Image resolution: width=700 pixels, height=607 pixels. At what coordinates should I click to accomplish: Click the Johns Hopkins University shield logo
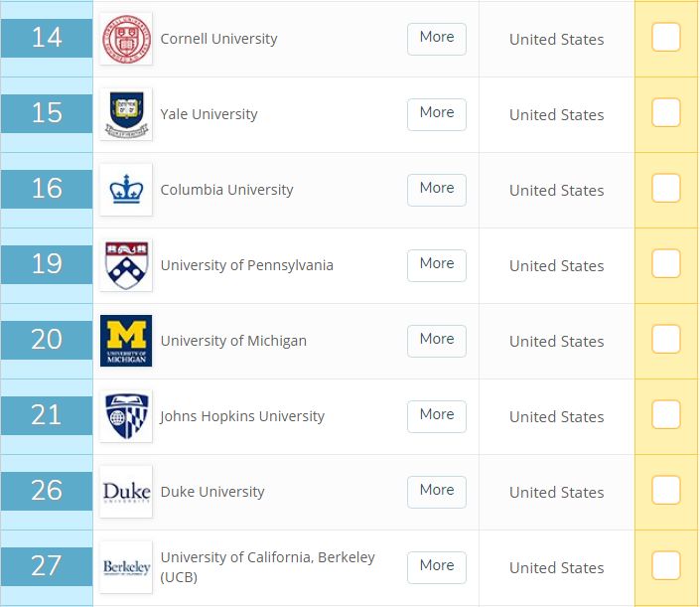126,416
